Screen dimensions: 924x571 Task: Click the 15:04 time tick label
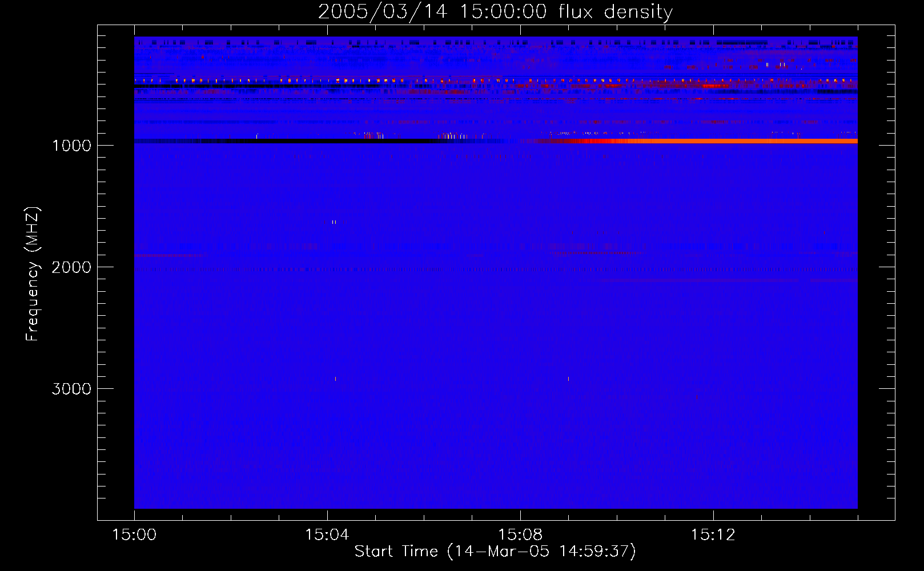[x=327, y=535]
